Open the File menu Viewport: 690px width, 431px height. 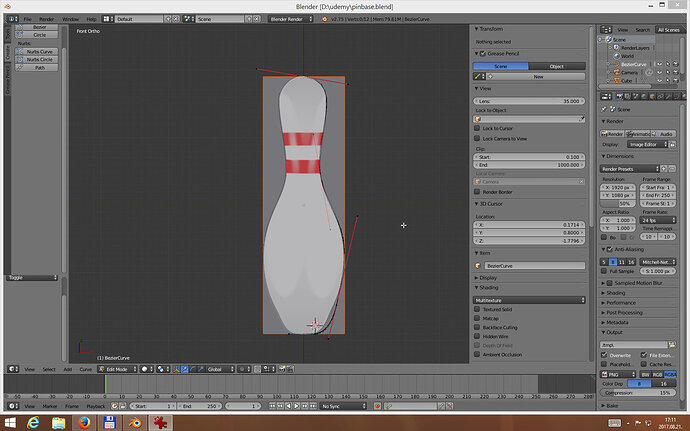(27, 19)
